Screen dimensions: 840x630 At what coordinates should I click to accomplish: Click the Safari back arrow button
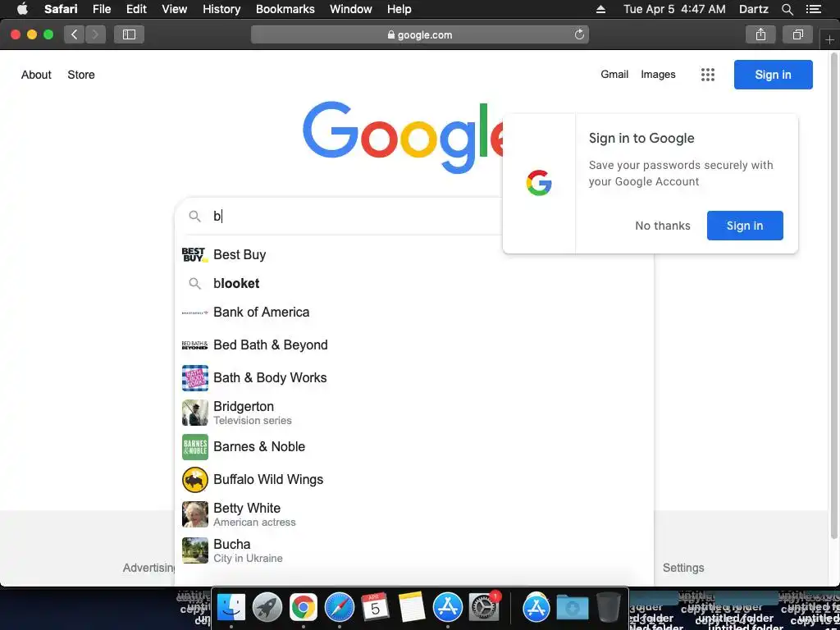(75, 34)
